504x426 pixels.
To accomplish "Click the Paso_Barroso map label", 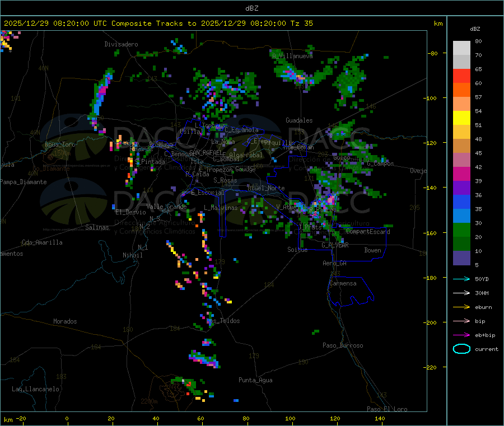I will pyautogui.click(x=343, y=345).
